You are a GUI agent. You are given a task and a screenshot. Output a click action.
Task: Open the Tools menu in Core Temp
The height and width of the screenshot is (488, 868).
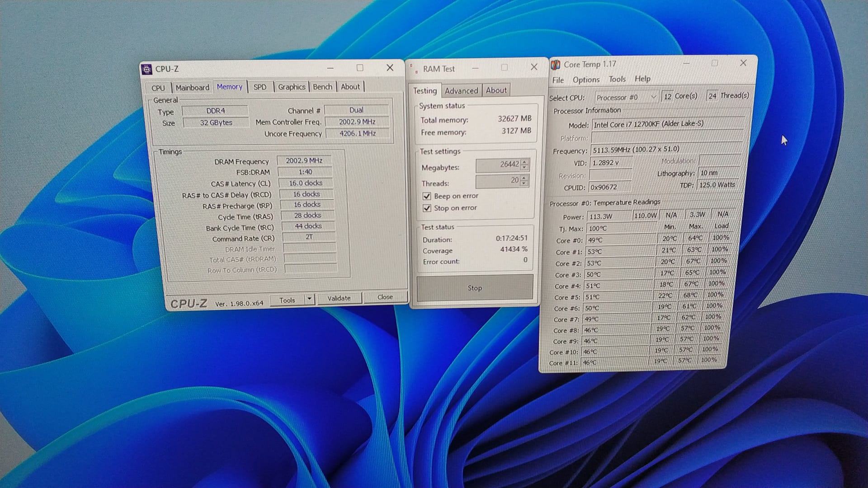(617, 79)
